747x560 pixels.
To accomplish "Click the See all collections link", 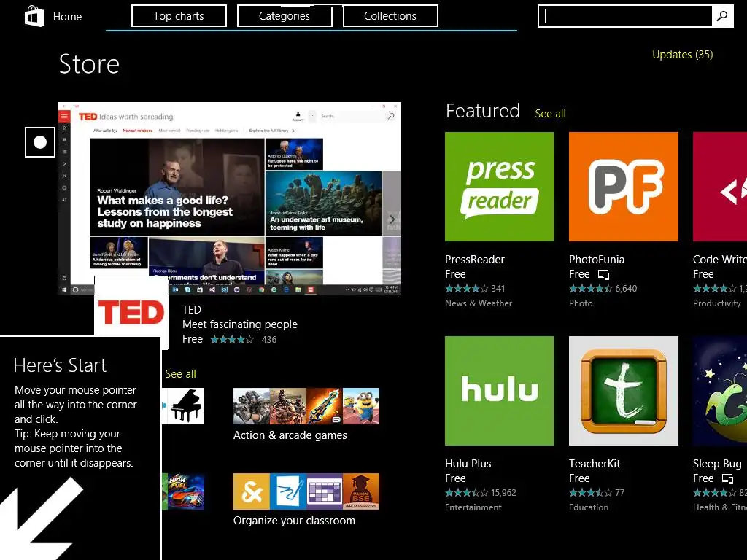I will tap(180, 374).
